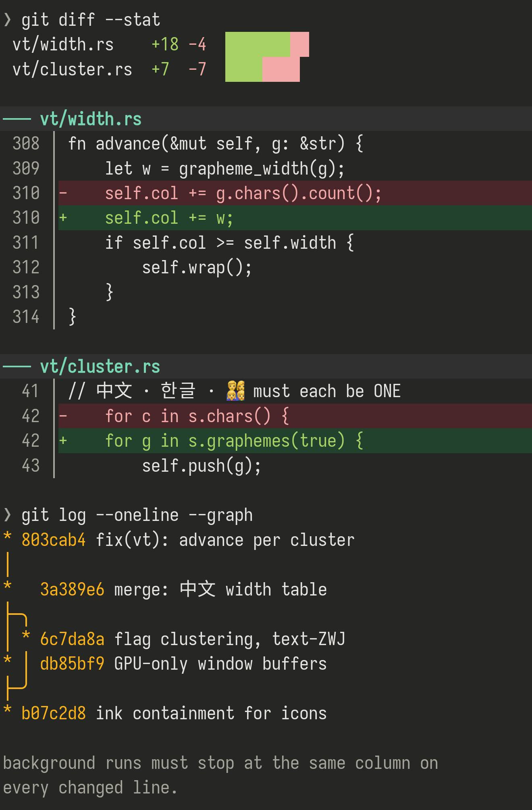Select line number 313
The height and width of the screenshot is (810, 532).
coord(26,292)
